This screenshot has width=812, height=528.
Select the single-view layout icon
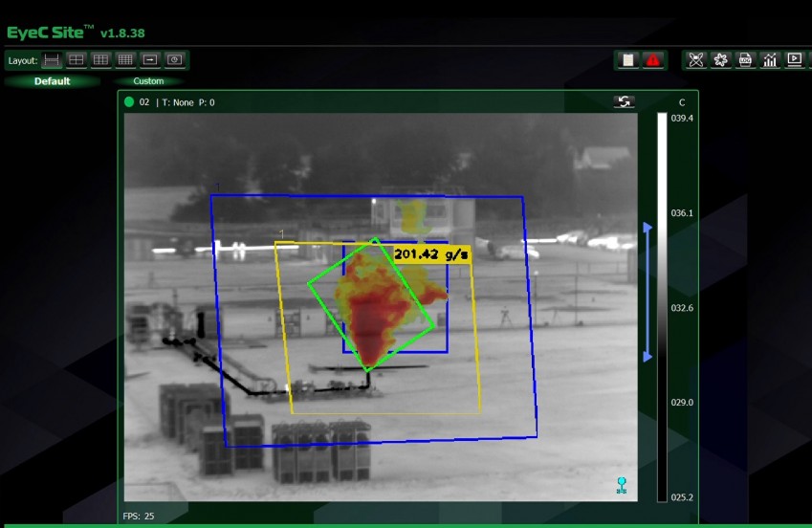53,60
